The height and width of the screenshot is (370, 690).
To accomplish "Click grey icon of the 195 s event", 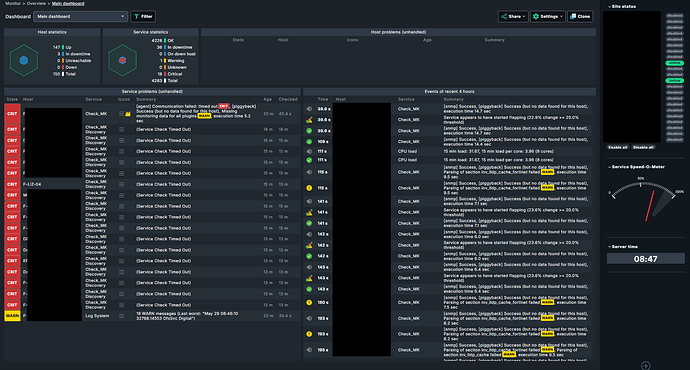I will [x=309, y=350].
